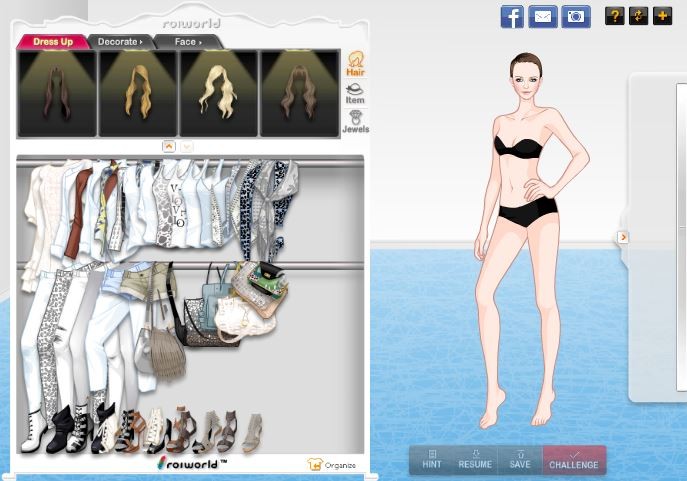Viewport: 687px width, 481px height.
Task: Select the Item category icon
Action: 355,94
